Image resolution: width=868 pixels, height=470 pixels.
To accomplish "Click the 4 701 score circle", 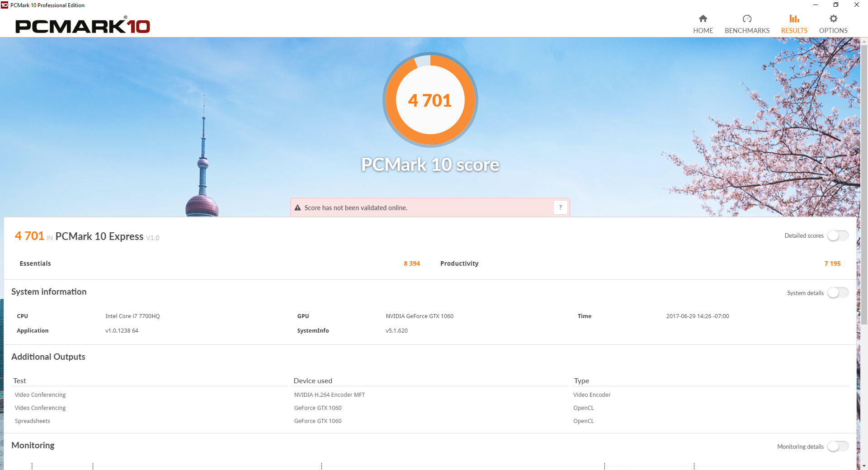I will coord(430,100).
